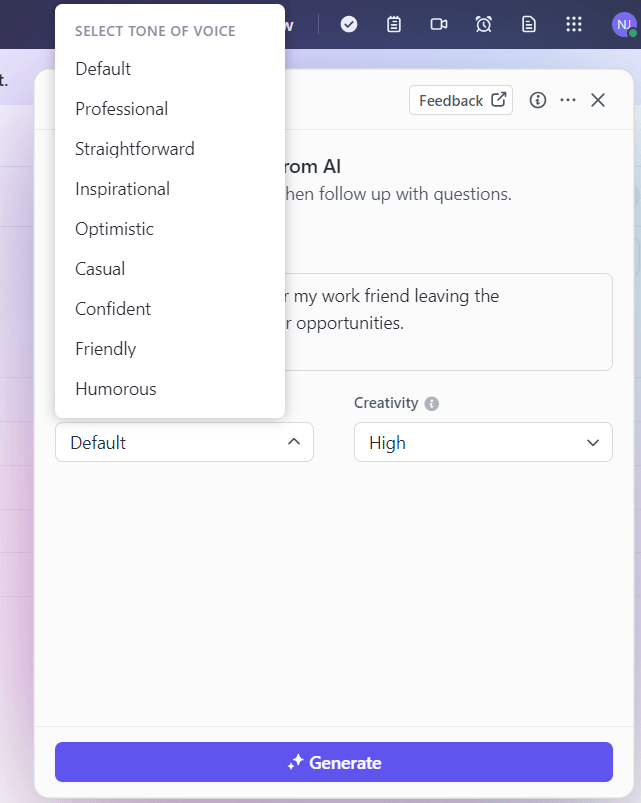Expand the Creativity High dropdown
The height and width of the screenshot is (803, 641).
(483, 442)
